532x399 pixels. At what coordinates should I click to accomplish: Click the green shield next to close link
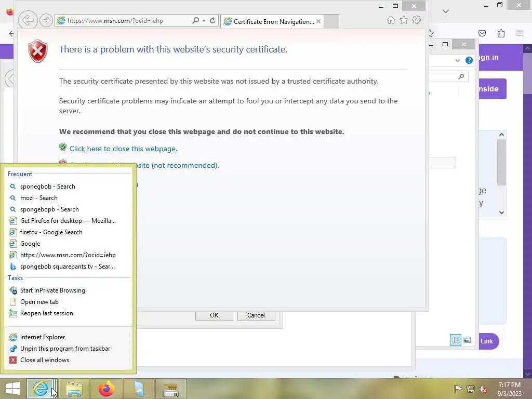coord(63,147)
